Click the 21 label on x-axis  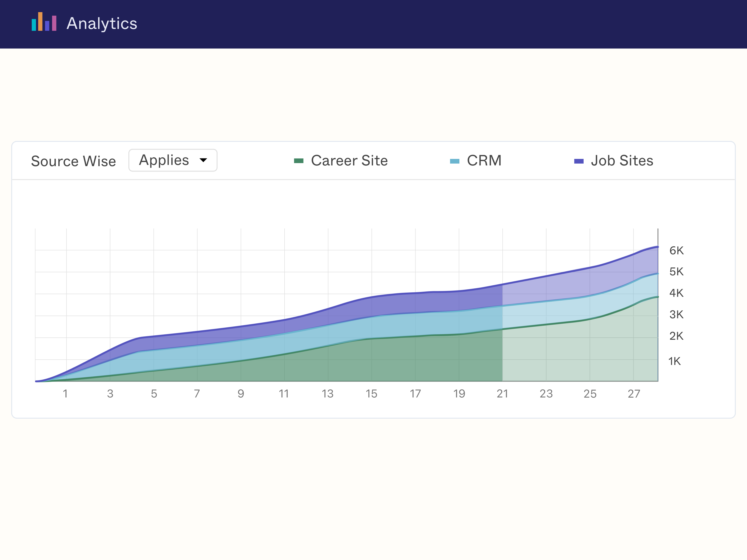(x=502, y=394)
